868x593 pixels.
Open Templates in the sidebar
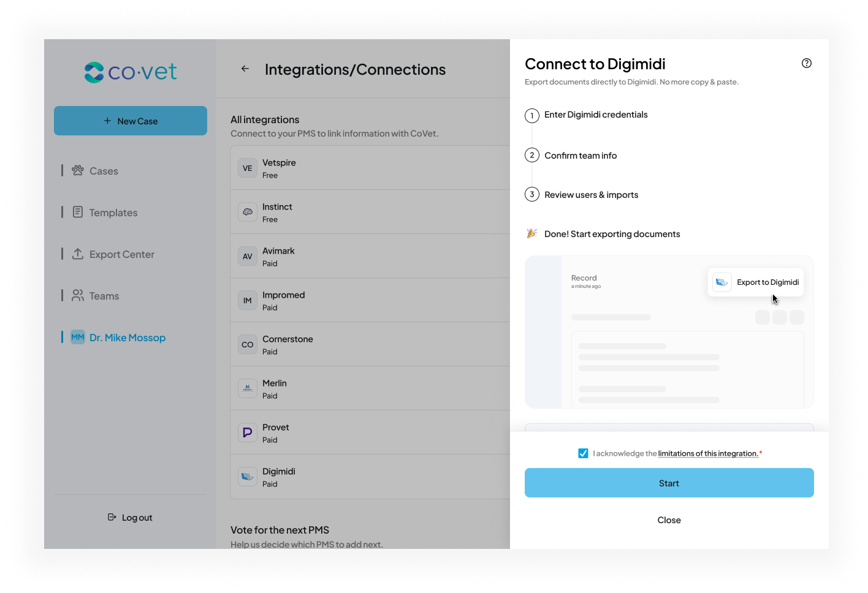point(113,213)
